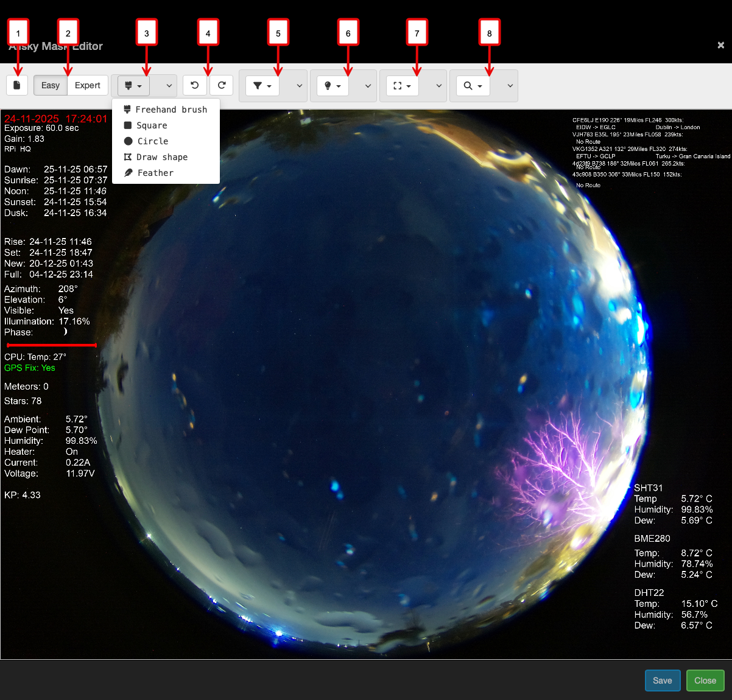732x700 pixels.
Task: Open the magnifier zoom tool
Action: [x=473, y=86]
